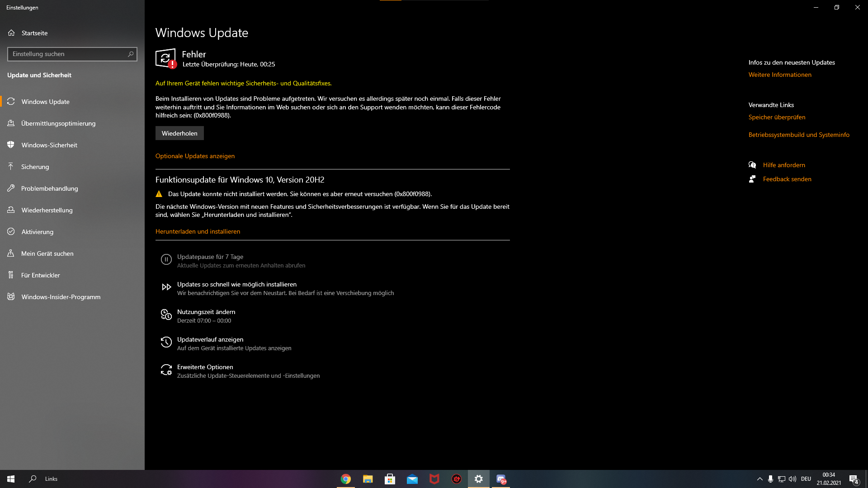
Task: Open the Für Entwickler page
Action: [72, 275]
